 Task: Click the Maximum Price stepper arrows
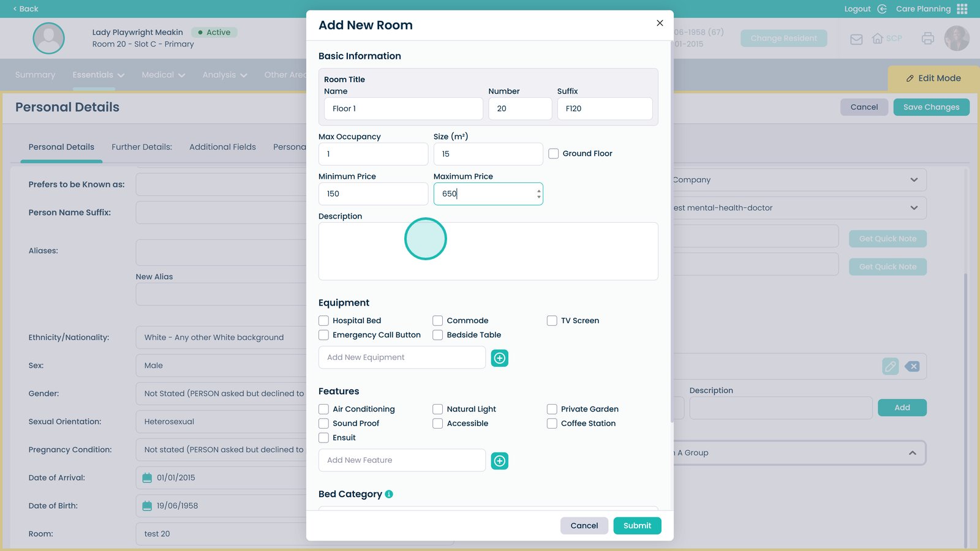click(538, 194)
